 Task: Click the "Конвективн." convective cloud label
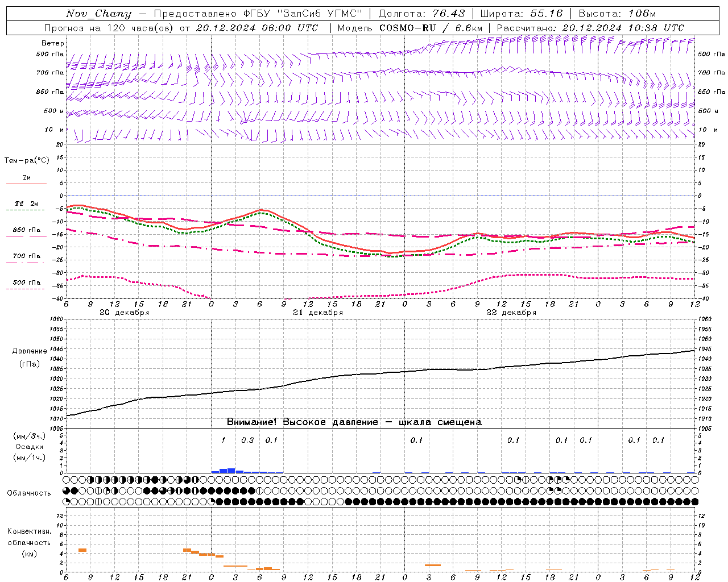[29, 531]
